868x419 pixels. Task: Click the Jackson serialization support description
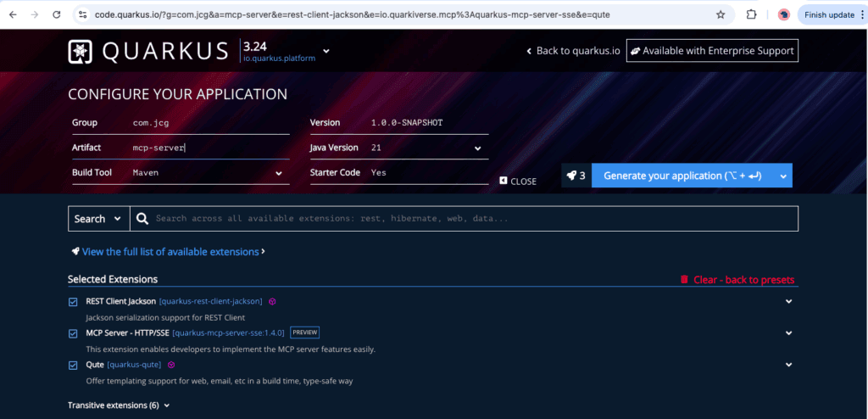tap(165, 318)
